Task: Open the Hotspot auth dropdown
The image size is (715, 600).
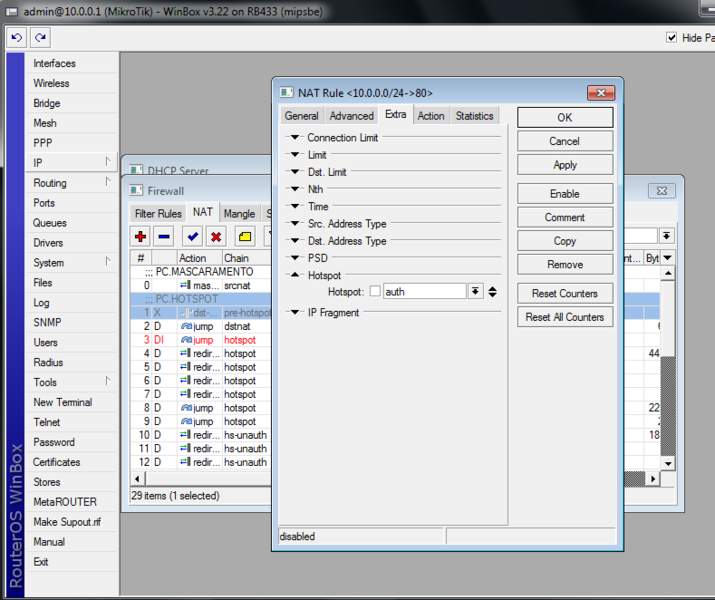Action: click(475, 291)
